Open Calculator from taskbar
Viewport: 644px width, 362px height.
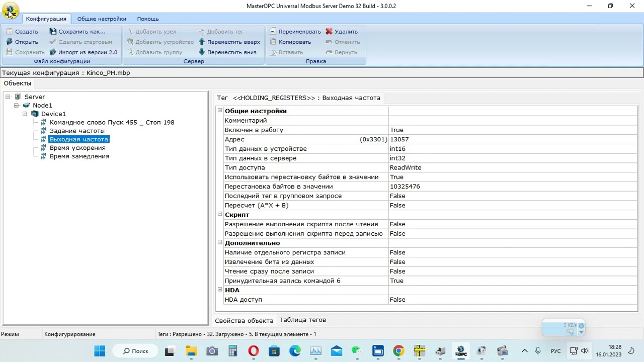click(x=232, y=351)
